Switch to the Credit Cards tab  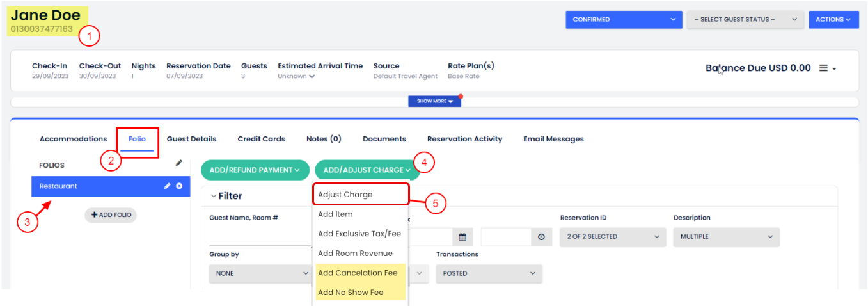(261, 139)
